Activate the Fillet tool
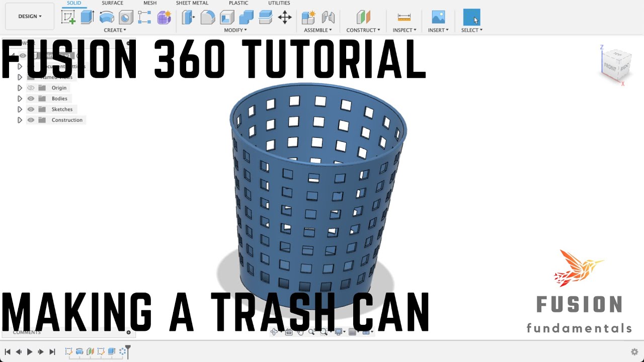The image size is (644, 362). (208, 18)
